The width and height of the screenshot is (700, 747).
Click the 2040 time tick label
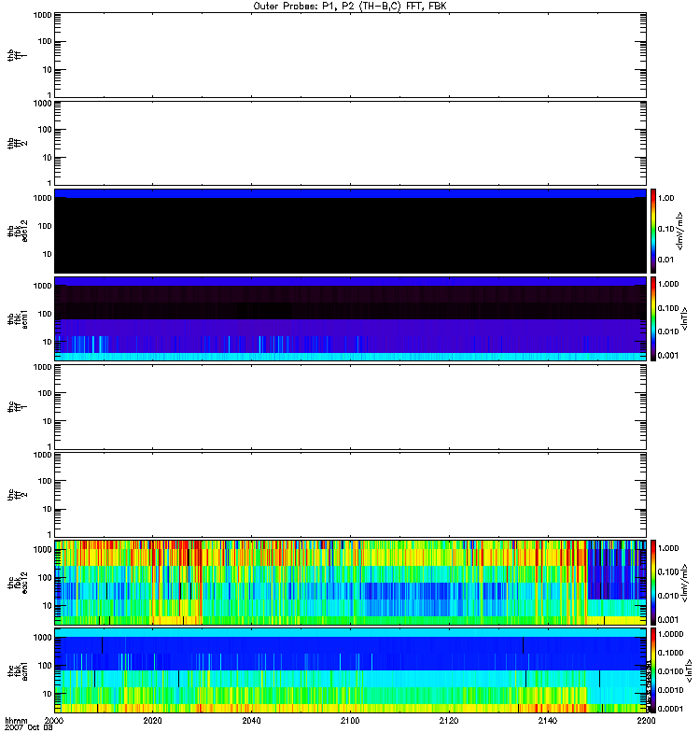tap(252, 722)
